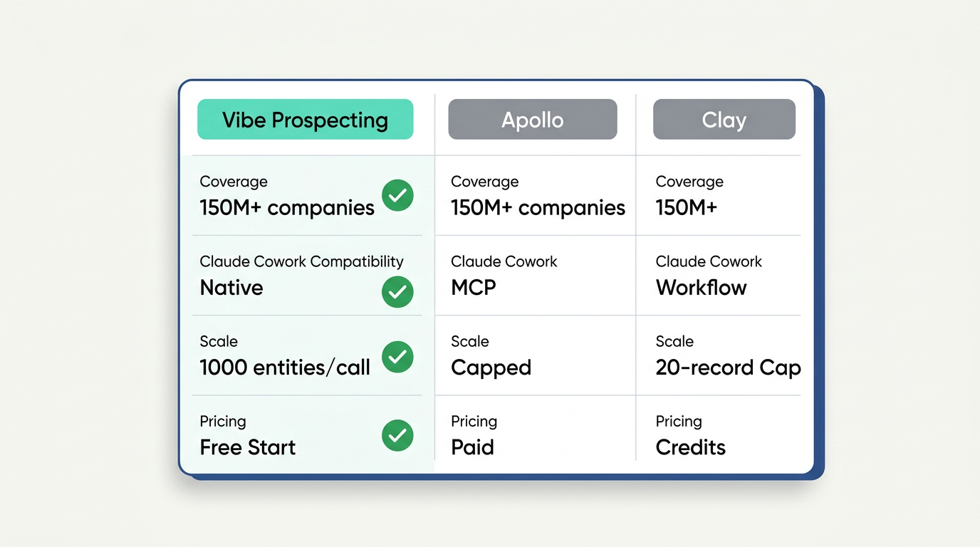Click the 'Coverage' label in Vibe Prospecting column
This screenshot has width=980, height=547.
pyautogui.click(x=234, y=182)
